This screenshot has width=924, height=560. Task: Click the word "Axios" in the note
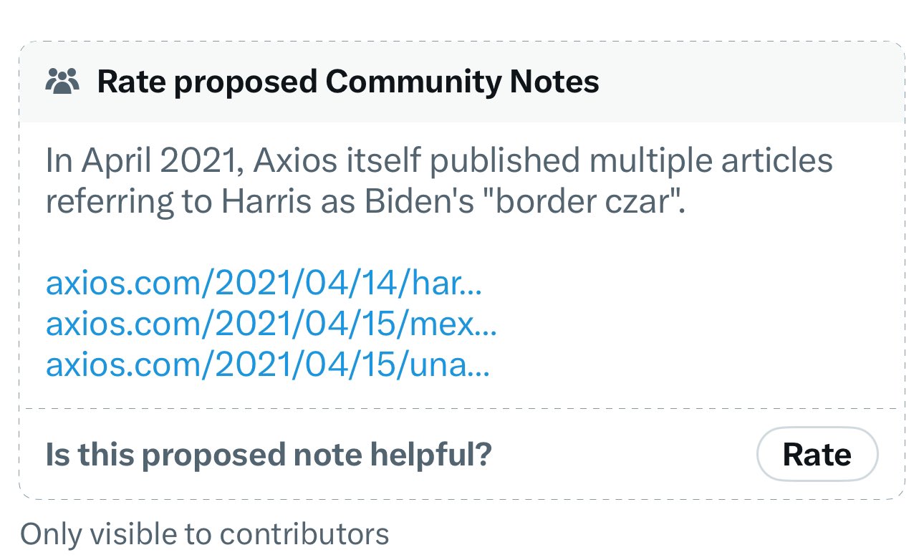pyautogui.click(x=294, y=161)
